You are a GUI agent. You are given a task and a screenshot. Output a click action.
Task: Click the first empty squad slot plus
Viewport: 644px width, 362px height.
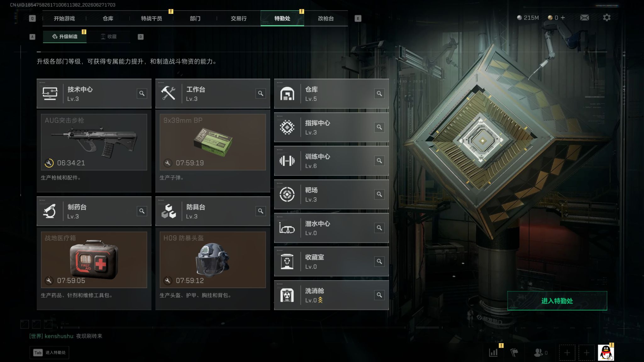point(567,353)
